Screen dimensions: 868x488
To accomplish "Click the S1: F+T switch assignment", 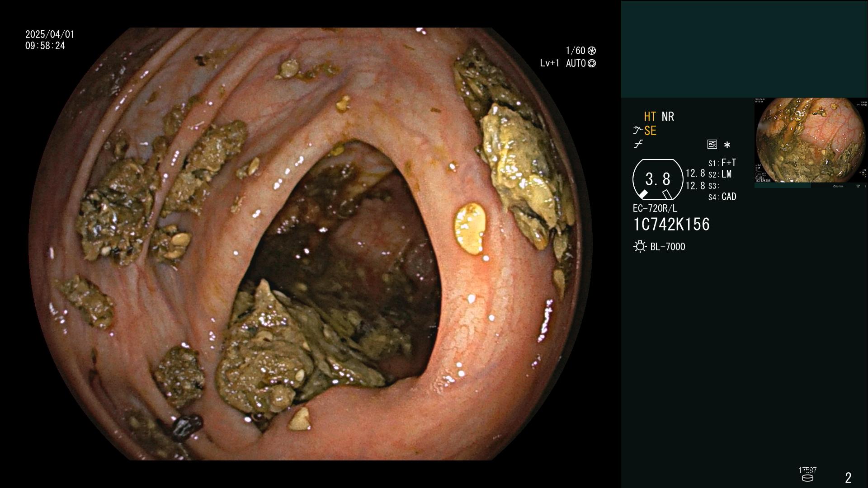I will (722, 163).
